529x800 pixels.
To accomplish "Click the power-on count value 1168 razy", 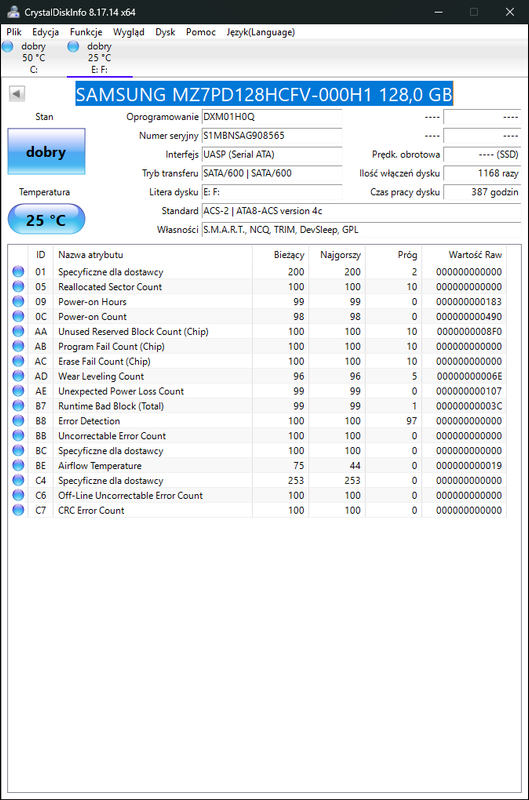I will coord(482,173).
